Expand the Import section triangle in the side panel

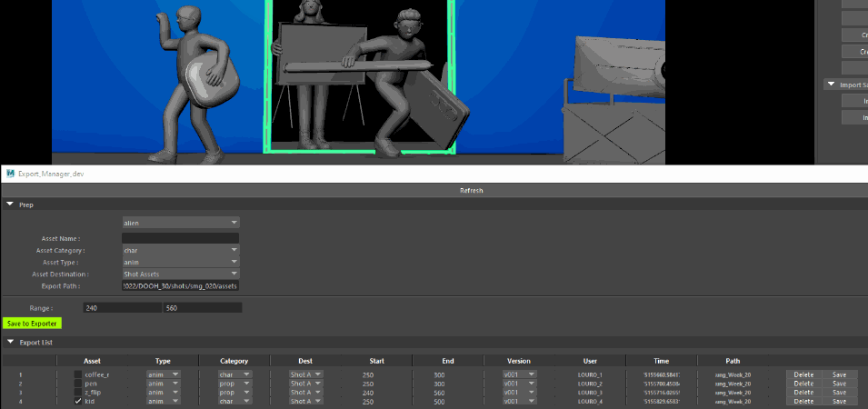(831, 85)
